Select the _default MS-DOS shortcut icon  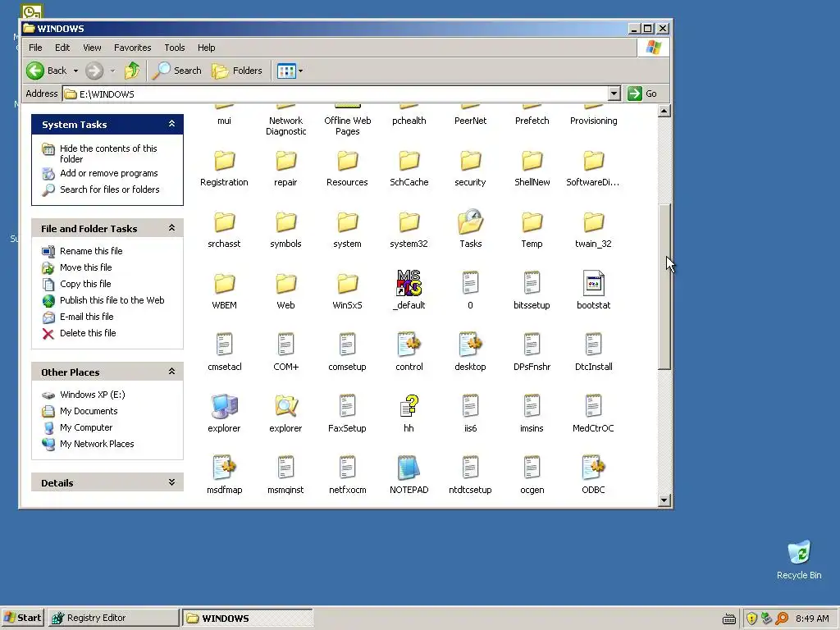(x=409, y=283)
